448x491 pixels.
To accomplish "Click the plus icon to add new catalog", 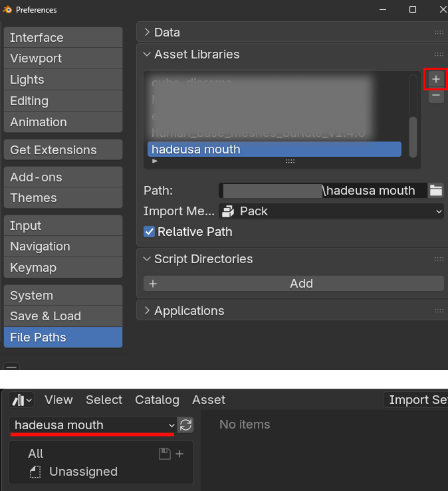I will tap(179, 454).
